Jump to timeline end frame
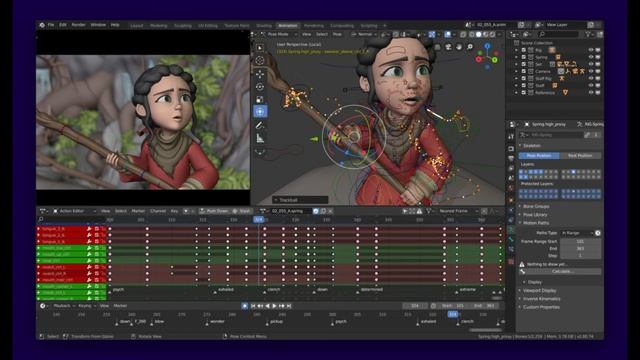Image resolution: width=640 pixels, height=360 pixels. [x=289, y=306]
